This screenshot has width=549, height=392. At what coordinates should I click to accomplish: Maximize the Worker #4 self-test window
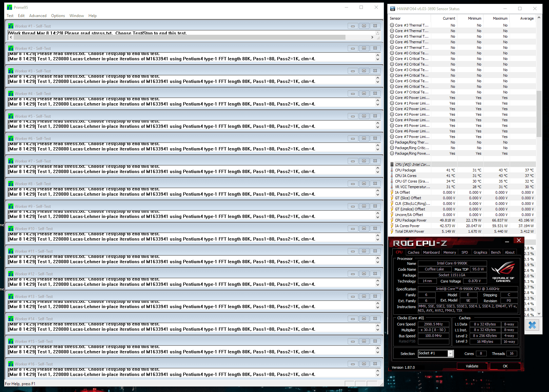[x=364, y=93]
